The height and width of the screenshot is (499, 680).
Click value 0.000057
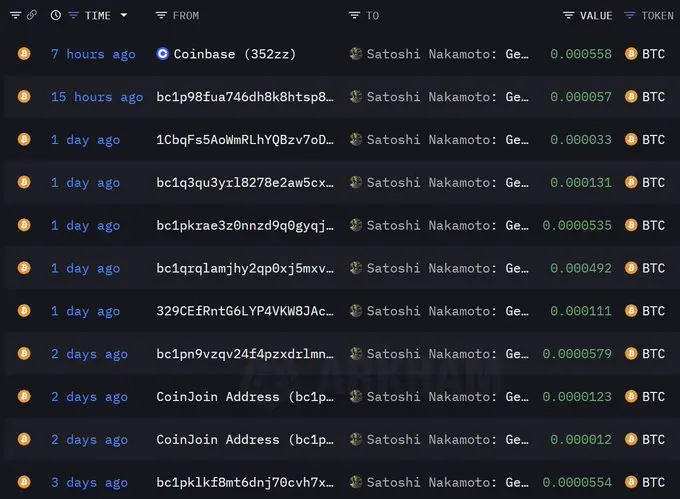coord(581,97)
